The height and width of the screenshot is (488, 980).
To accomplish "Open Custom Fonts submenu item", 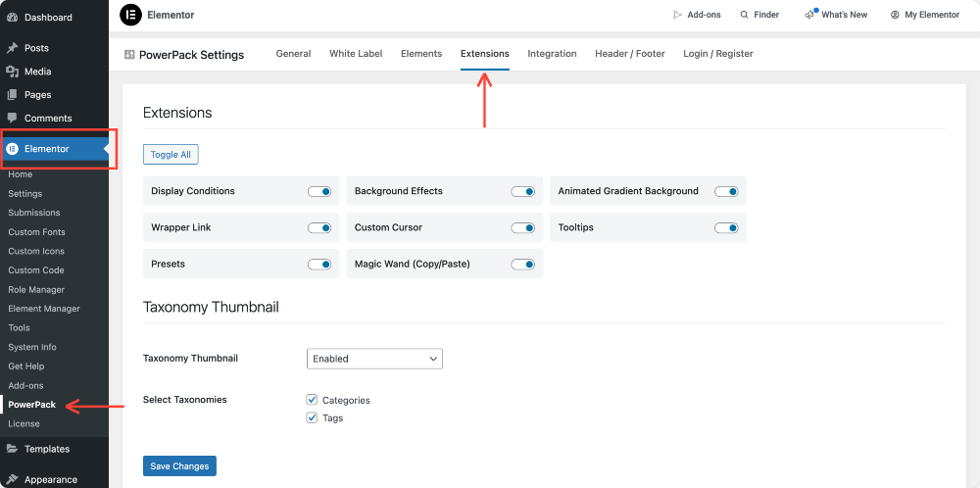I will click(x=36, y=232).
